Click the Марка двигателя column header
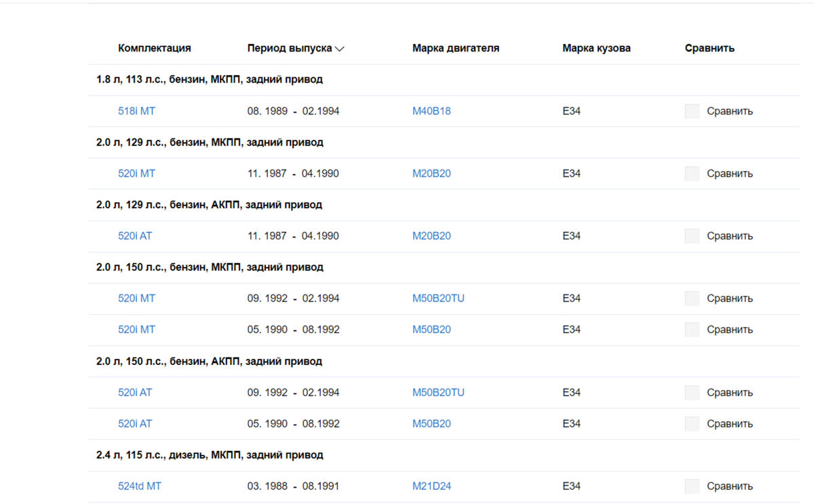814x504 pixels. (456, 48)
